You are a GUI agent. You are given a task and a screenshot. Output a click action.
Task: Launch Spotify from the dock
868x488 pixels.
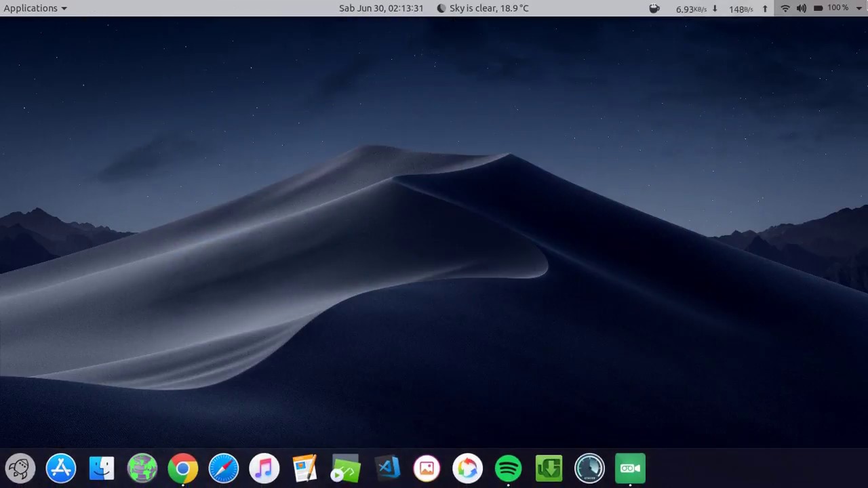(x=509, y=468)
